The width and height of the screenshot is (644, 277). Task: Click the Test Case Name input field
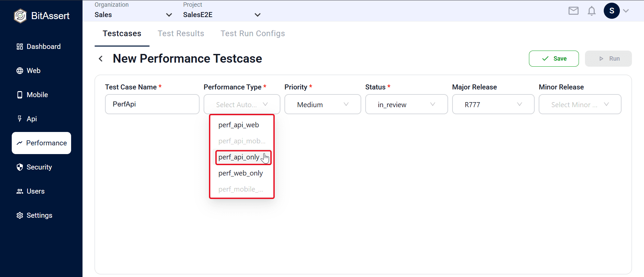point(152,104)
